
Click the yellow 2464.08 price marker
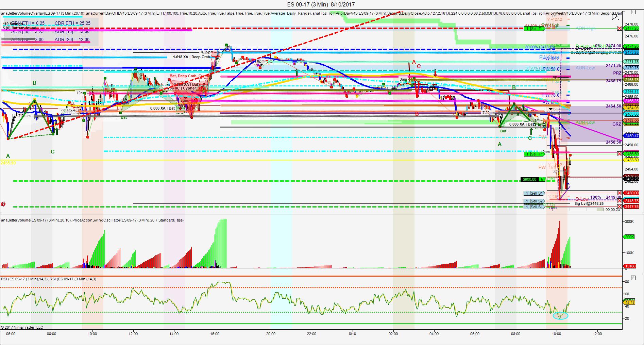(632, 108)
